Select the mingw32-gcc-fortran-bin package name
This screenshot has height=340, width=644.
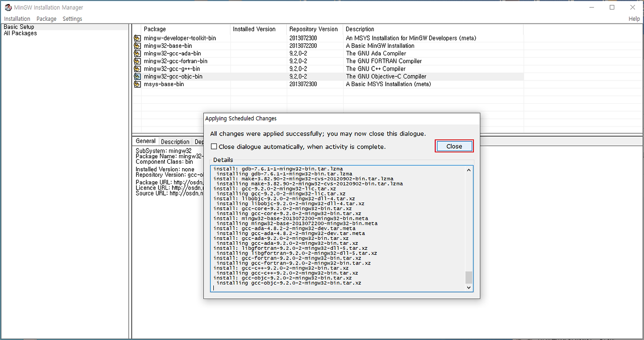175,61
